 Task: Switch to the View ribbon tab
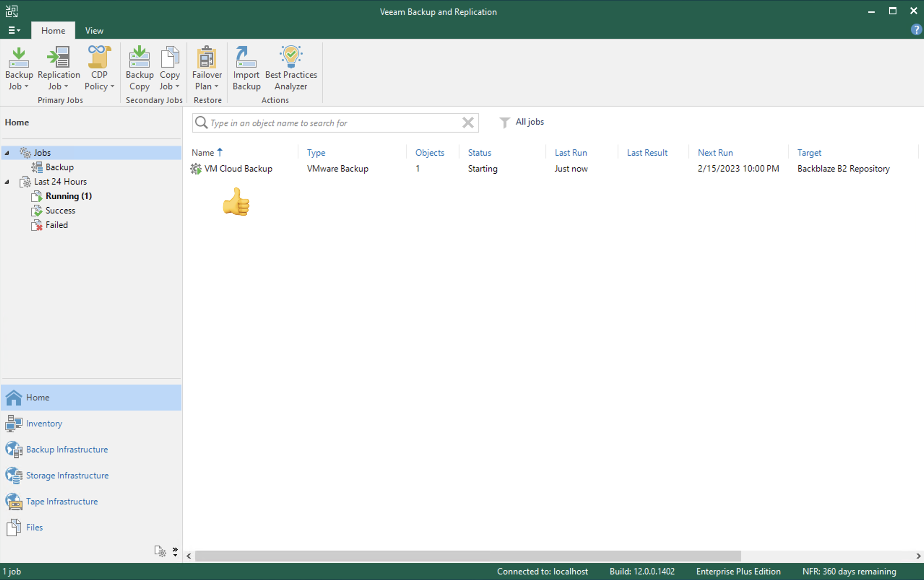tap(94, 31)
